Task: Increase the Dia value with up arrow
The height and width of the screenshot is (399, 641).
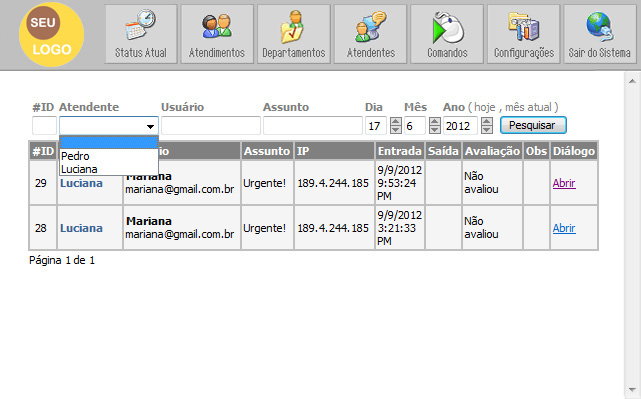Action: point(396,121)
